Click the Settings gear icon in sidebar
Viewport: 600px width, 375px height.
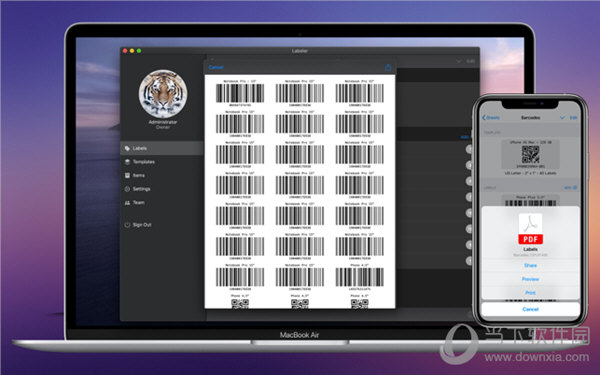click(127, 189)
